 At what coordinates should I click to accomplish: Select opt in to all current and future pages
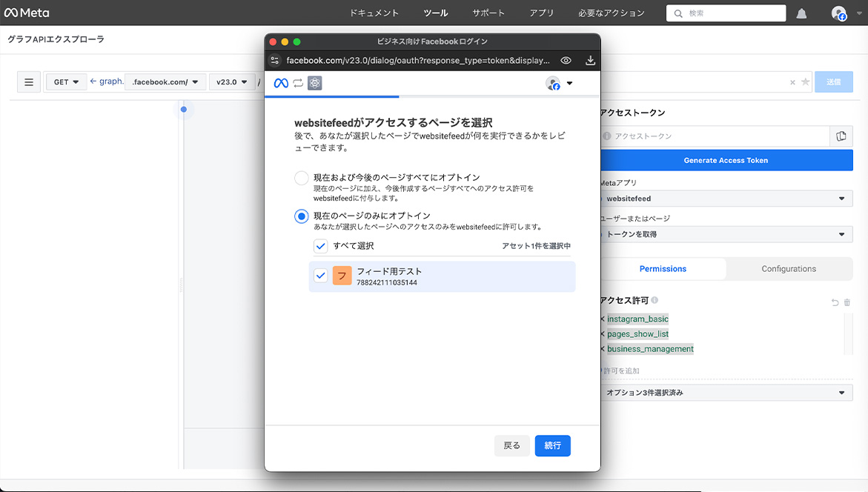[302, 178]
